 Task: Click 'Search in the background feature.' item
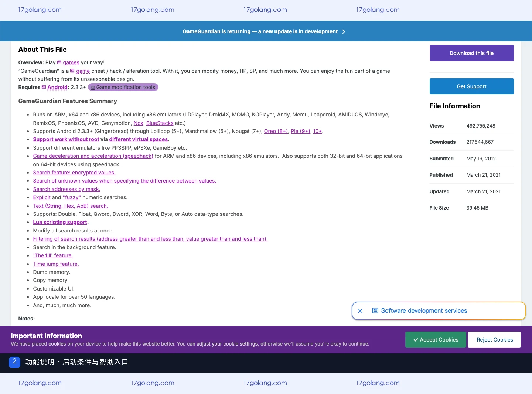tap(74, 247)
